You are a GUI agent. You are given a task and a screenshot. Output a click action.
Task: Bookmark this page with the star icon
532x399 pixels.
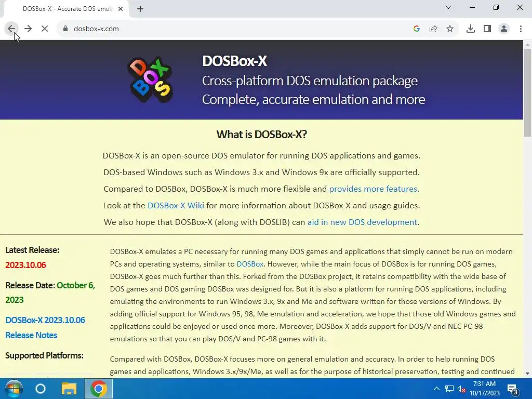[x=450, y=29]
